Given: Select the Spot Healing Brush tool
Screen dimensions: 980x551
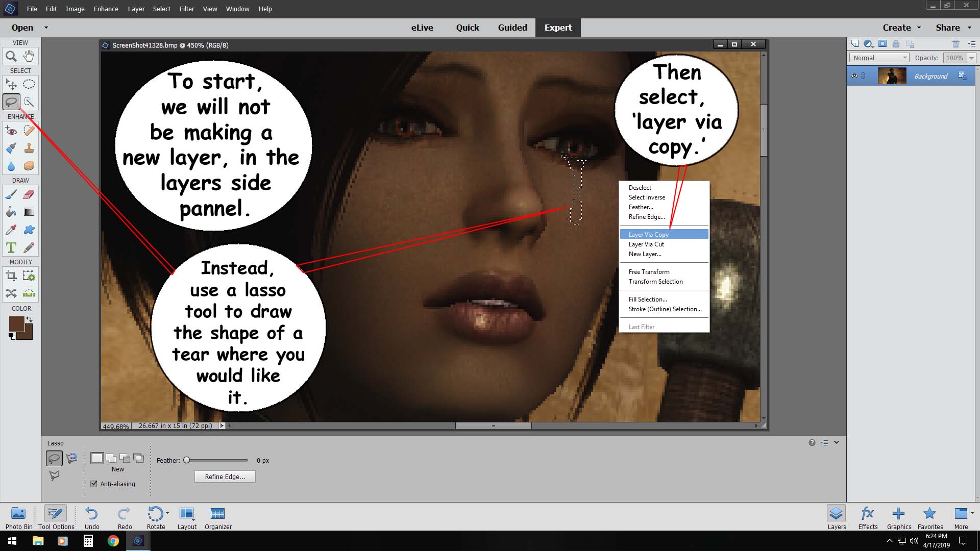Looking at the screenshot, I should tap(29, 131).
